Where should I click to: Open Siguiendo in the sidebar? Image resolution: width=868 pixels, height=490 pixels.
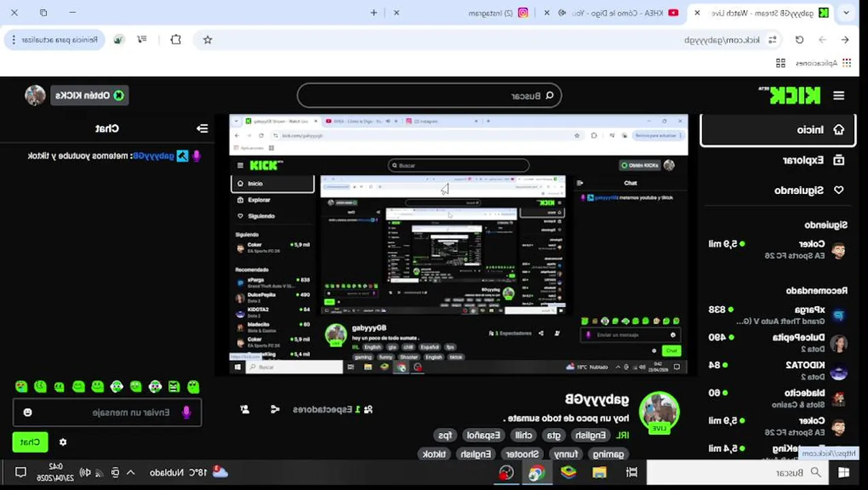(x=777, y=190)
